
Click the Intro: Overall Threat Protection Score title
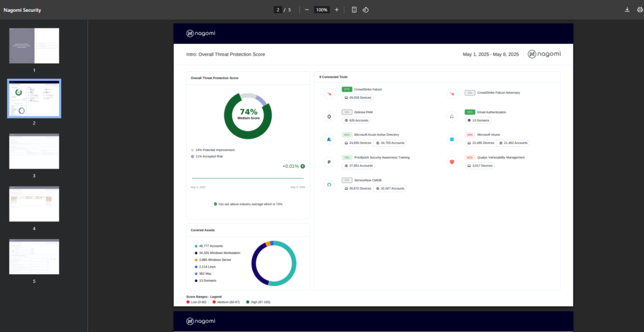(226, 54)
